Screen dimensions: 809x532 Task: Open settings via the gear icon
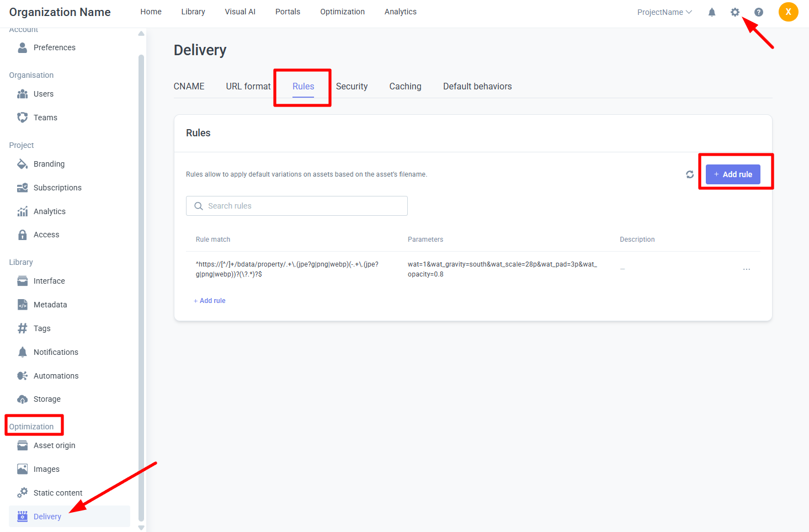coord(735,12)
